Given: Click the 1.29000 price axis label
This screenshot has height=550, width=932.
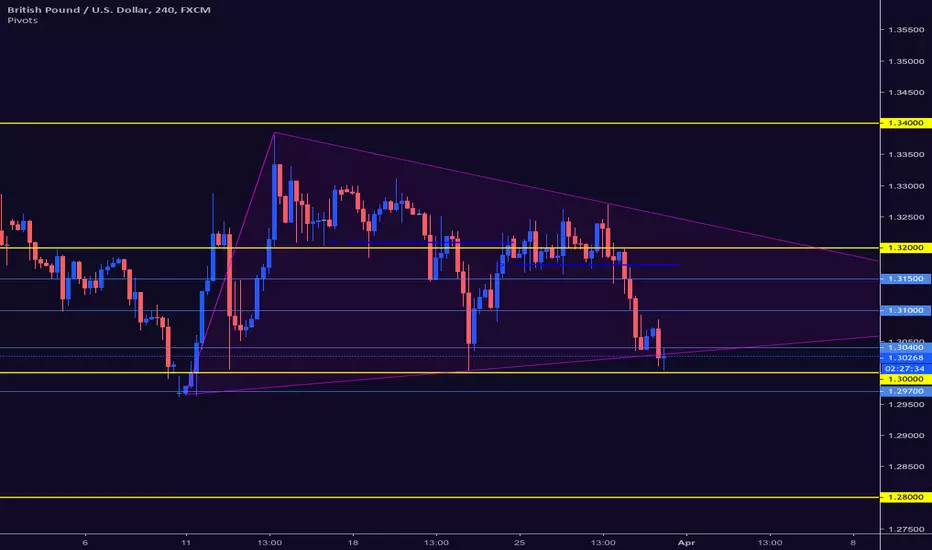Looking at the screenshot, I should pos(906,435).
